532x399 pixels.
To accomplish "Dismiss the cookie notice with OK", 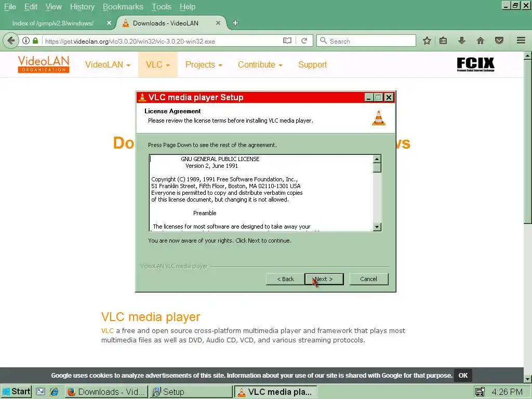I will tap(463, 375).
